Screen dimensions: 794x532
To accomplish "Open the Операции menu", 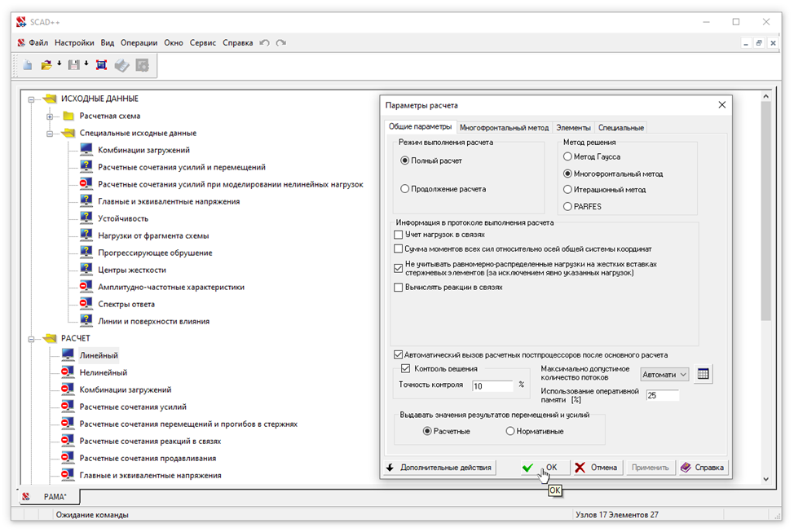I will (139, 43).
